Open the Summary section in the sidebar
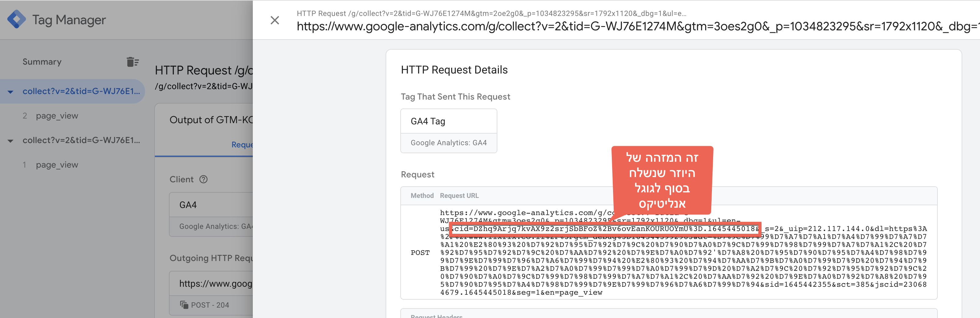980x318 pixels. 42,62
